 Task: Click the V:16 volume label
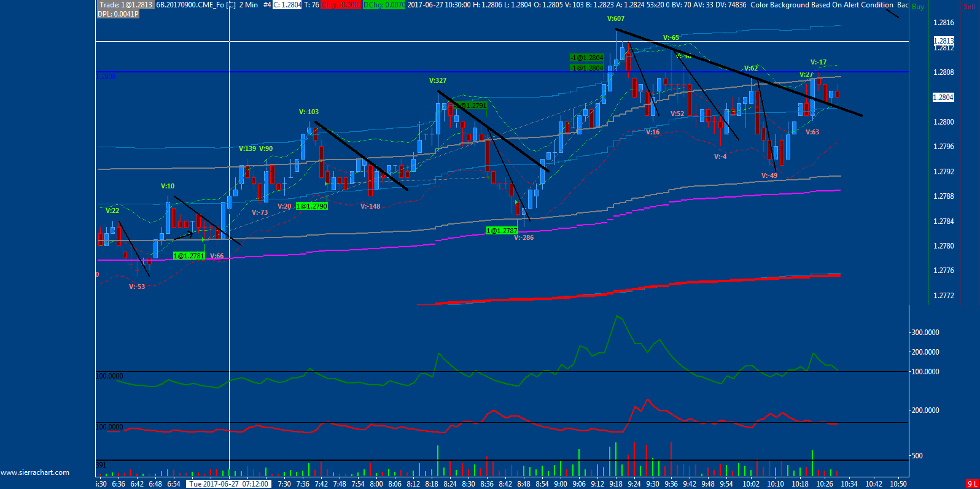(x=653, y=132)
